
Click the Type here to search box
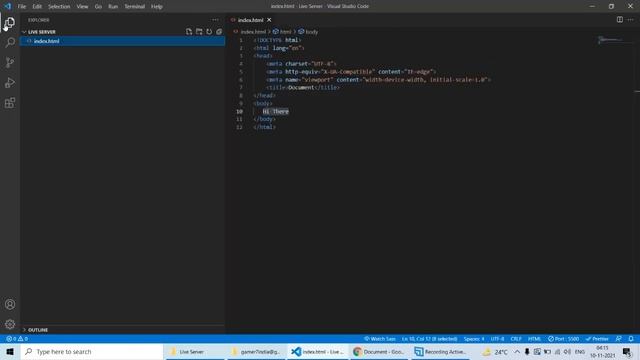(x=92, y=351)
